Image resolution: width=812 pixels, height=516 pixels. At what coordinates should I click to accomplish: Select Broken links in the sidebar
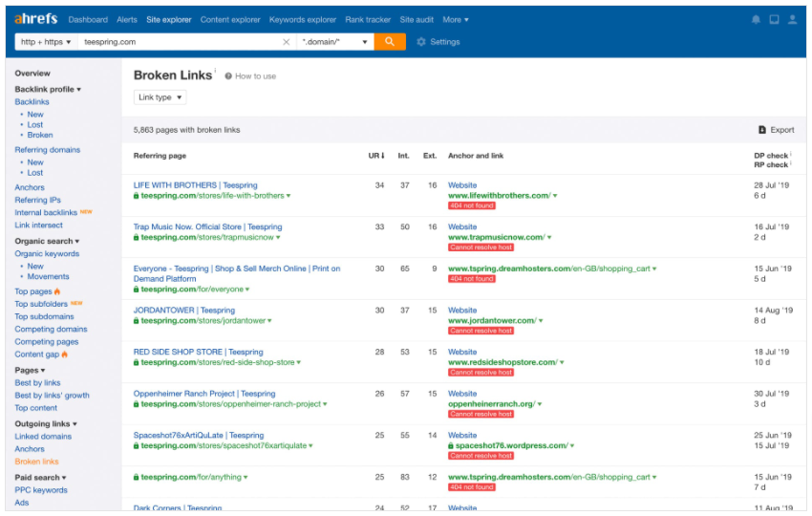coord(36,462)
